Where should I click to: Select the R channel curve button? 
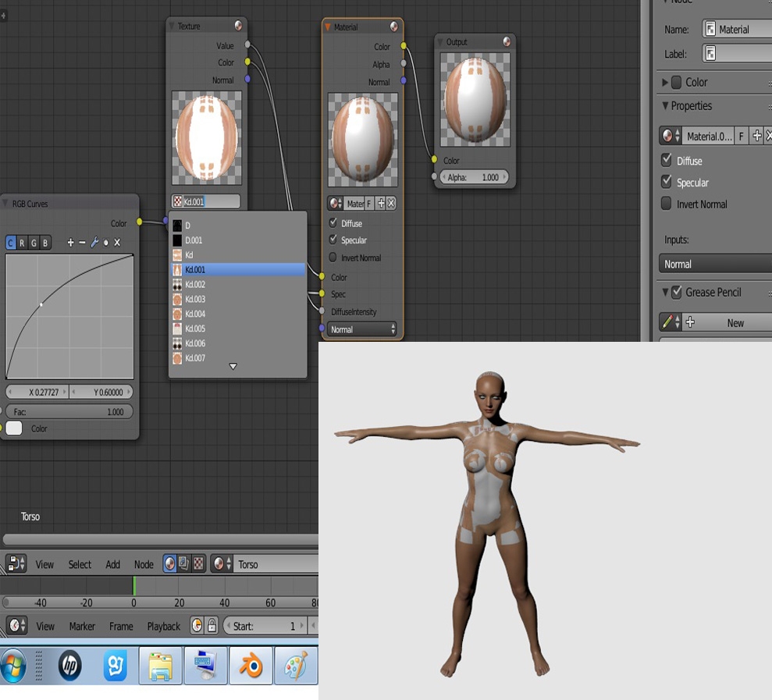pyautogui.click(x=23, y=243)
